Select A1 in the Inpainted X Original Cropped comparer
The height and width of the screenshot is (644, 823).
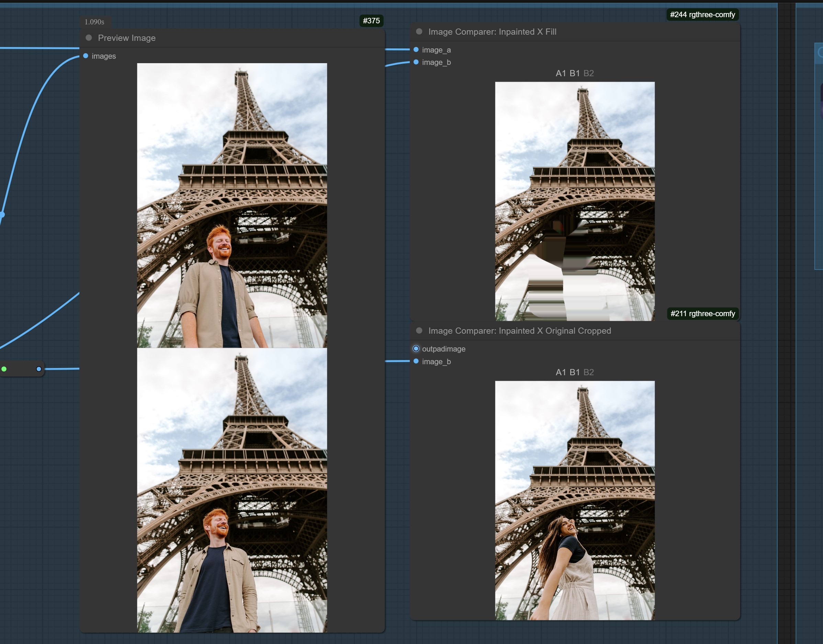[561, 372]
